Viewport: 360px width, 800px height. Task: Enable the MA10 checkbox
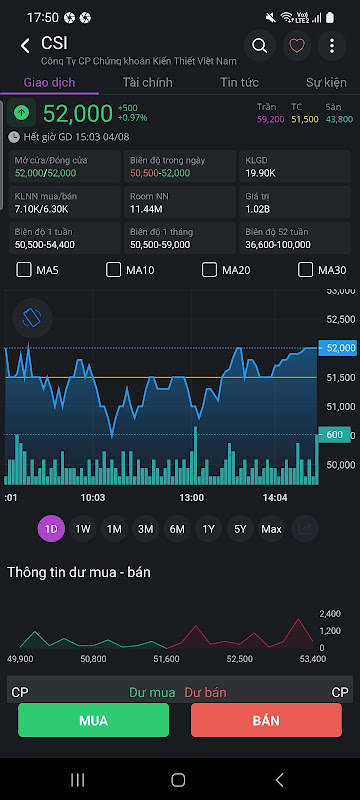tap(113, 270)
